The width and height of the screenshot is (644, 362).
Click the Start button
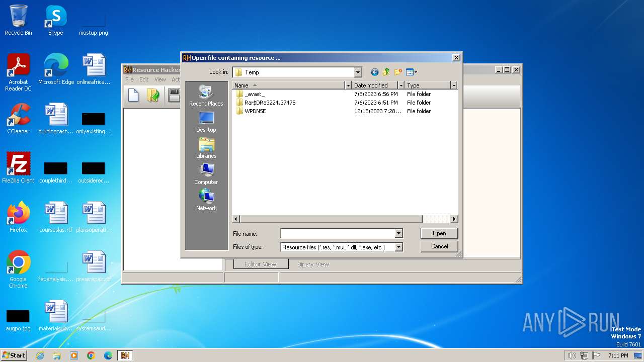(x=14, y=355)
